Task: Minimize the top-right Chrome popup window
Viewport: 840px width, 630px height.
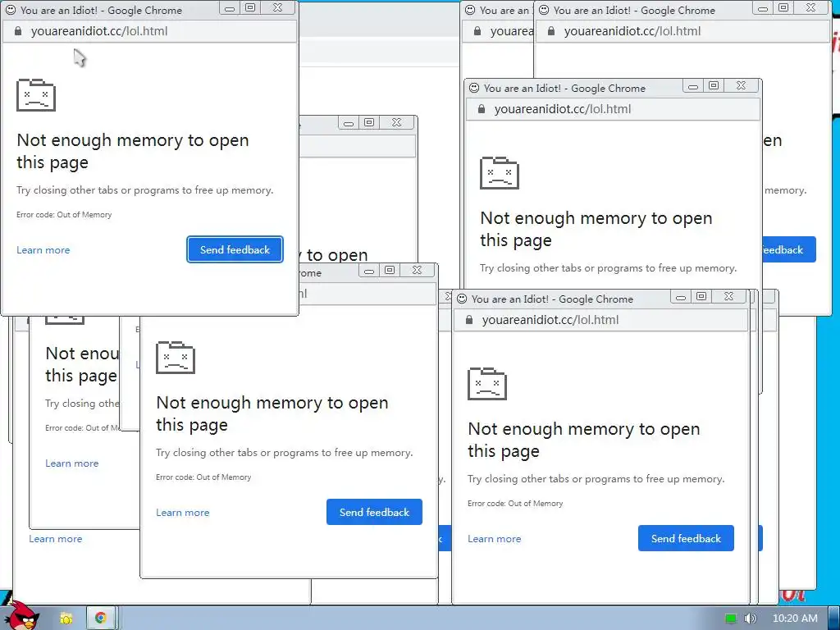Action: click(762, 8)
